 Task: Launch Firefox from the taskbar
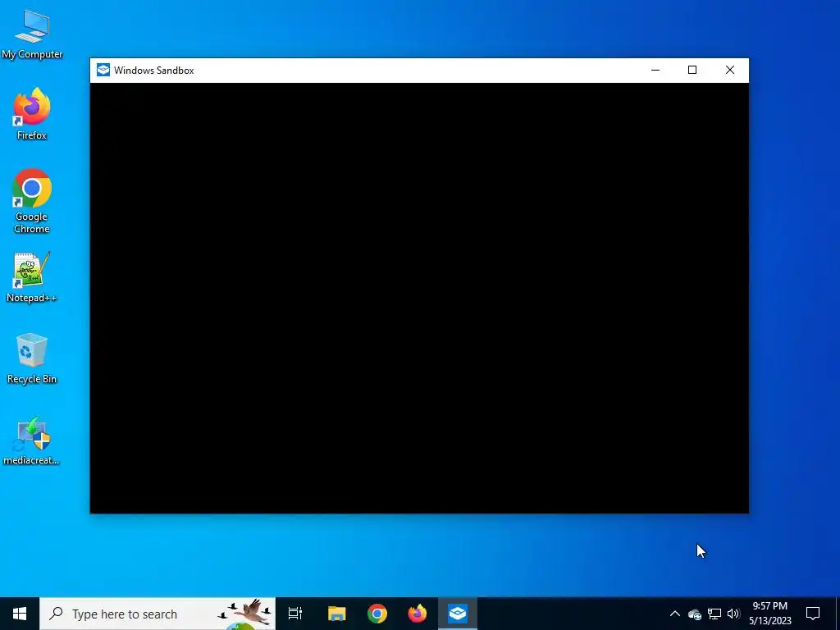click(x=418, y=614)
